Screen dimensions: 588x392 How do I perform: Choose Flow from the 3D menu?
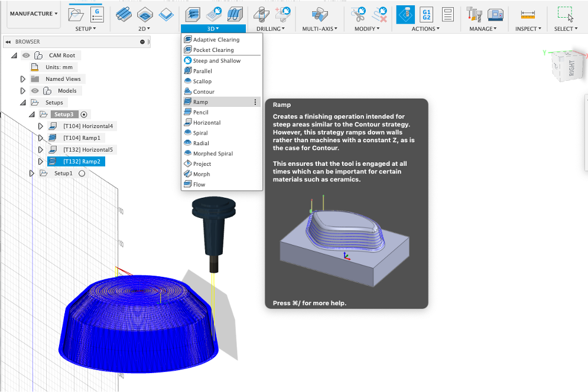(222, 184)
